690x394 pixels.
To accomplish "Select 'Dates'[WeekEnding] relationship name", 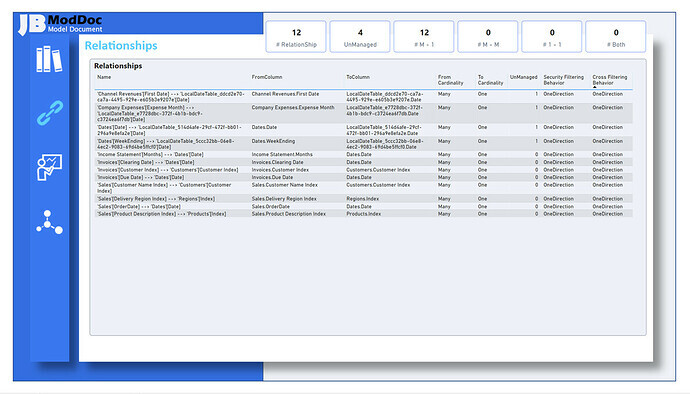I will [166, 144].
